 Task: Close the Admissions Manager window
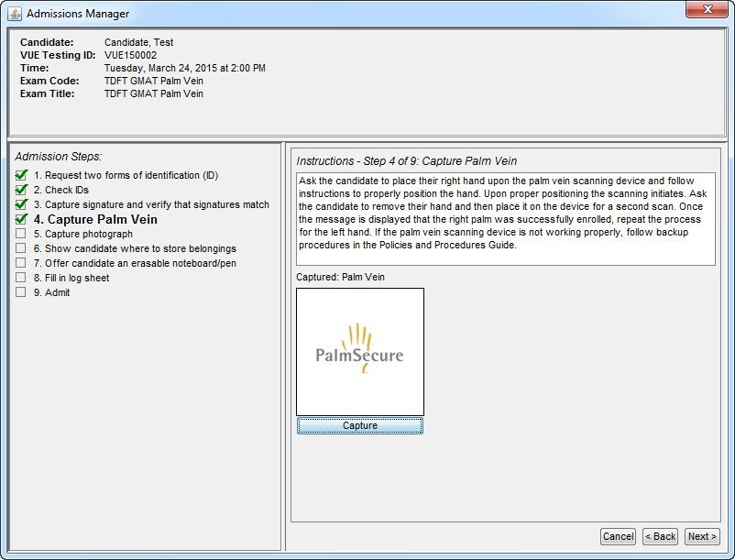click(x=708, y=9)
